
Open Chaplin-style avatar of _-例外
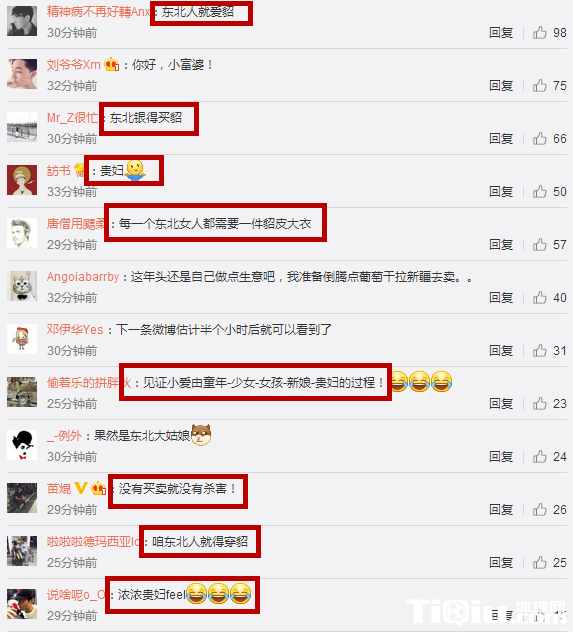click(x=22, y=445)
